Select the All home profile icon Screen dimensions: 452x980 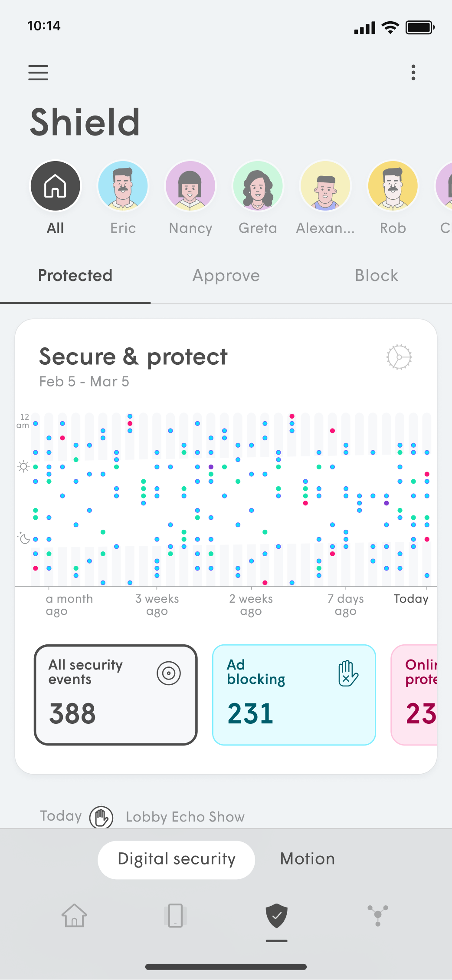point(56,186)
